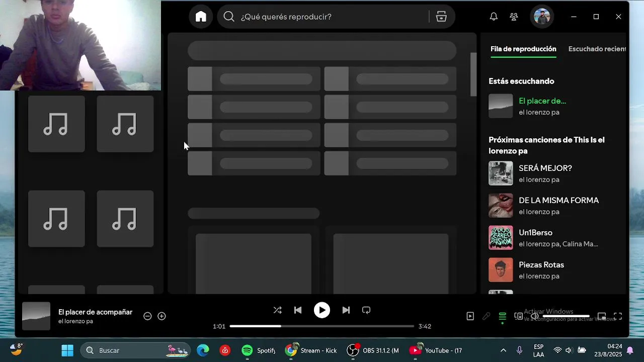The height and width of the screenshot is (362, 644).
Task: Toggle the green queue icon
Action: click(502, 316)
